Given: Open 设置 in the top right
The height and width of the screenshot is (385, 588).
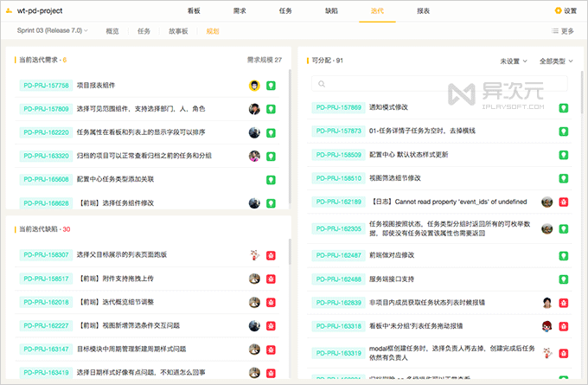Looking at the screenshot, I should 566,11.
